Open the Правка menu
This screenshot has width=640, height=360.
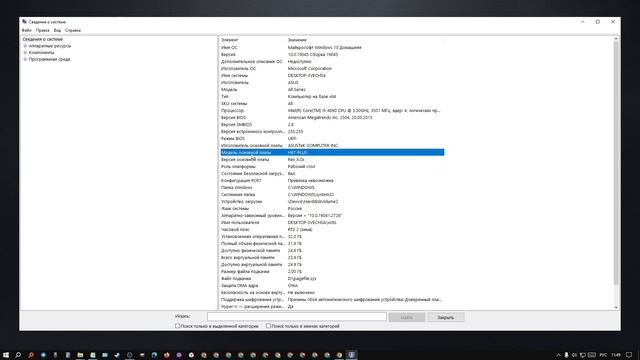click(x=42, y=30)
